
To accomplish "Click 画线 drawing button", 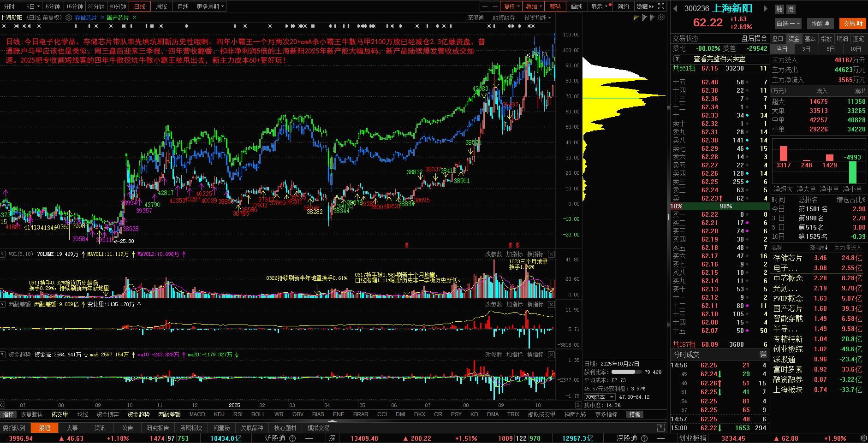I will (577, 6).
